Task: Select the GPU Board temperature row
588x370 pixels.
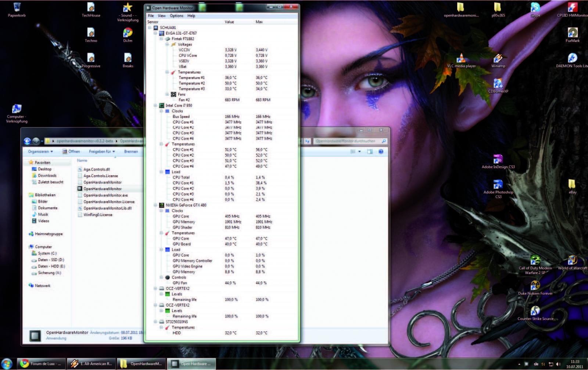Action: pos(222,244)
